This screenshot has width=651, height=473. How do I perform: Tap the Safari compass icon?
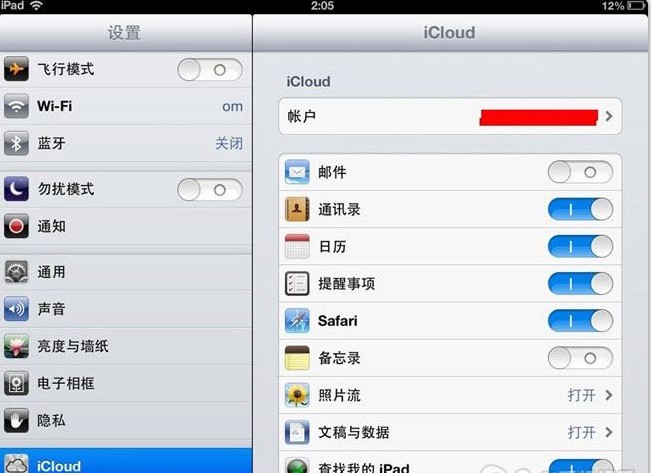click(x=297, y=321)
